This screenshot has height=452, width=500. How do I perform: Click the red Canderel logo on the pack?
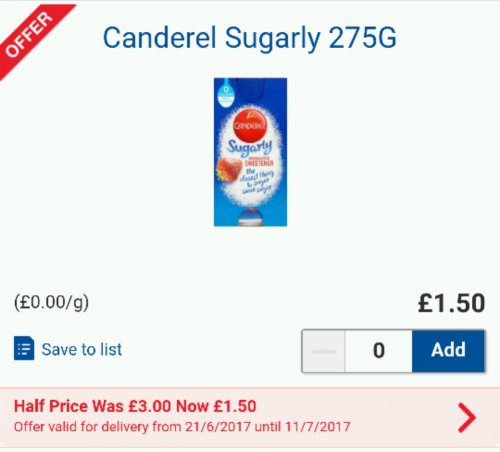pyautogui.click(x=250, y=125)
